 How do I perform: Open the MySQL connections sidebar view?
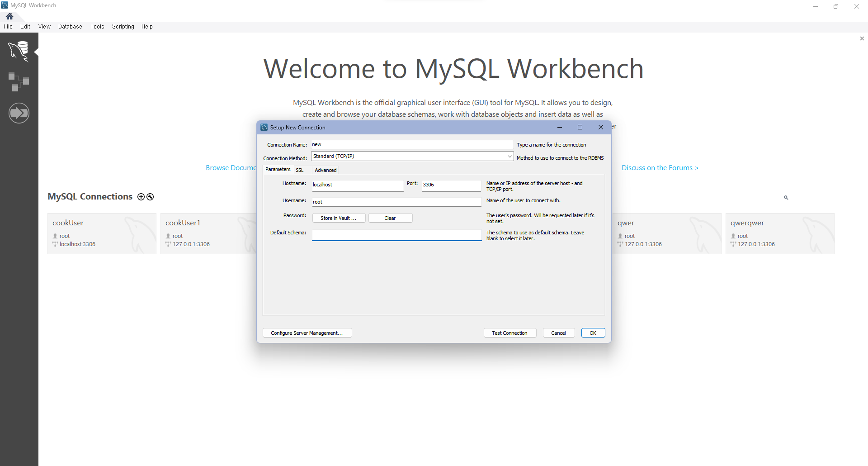pos(19,51)
